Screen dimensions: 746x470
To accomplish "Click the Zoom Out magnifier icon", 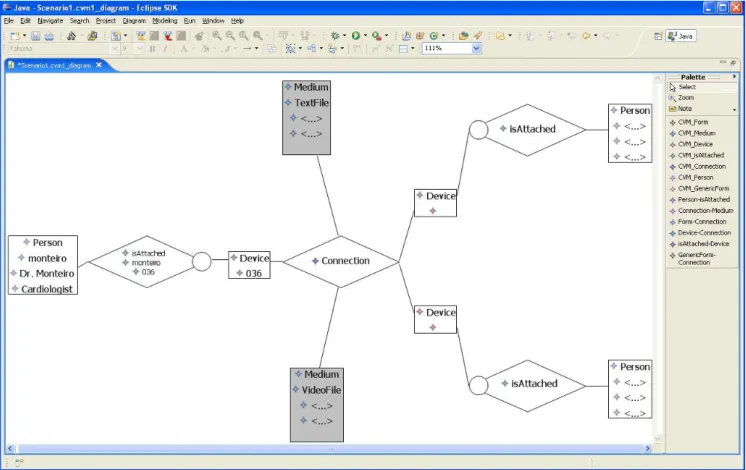I will [x=230, y=36].
